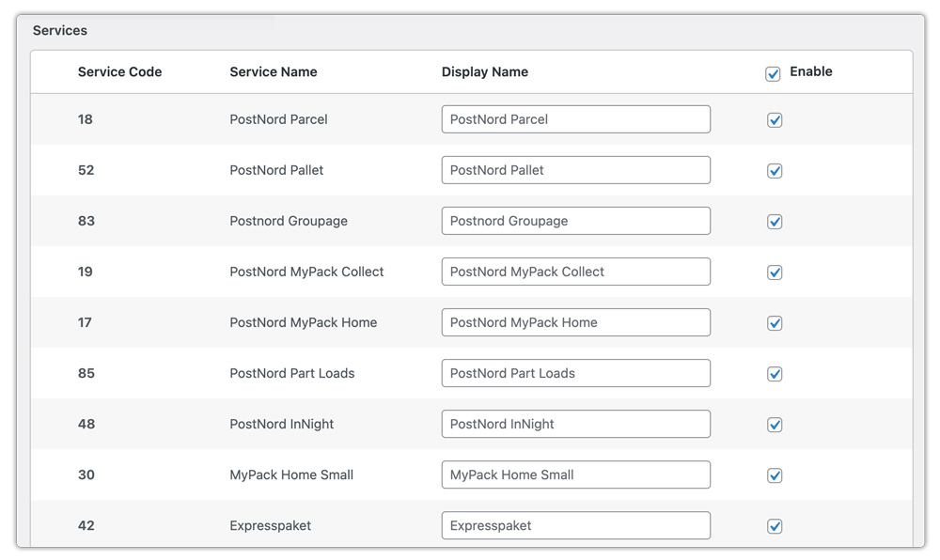Uncheck Enable for MyPack Home Small

click(775, 474)
